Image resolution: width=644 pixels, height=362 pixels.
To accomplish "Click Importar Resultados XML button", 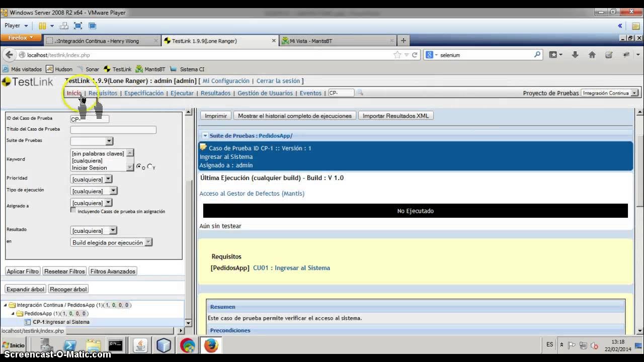I will pyautogui.click(x=396, y=116).
